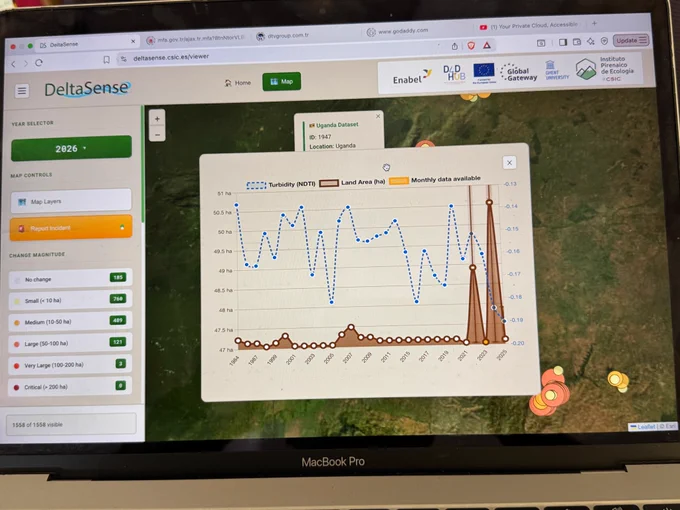Click the Global Gateway logo

519,72
